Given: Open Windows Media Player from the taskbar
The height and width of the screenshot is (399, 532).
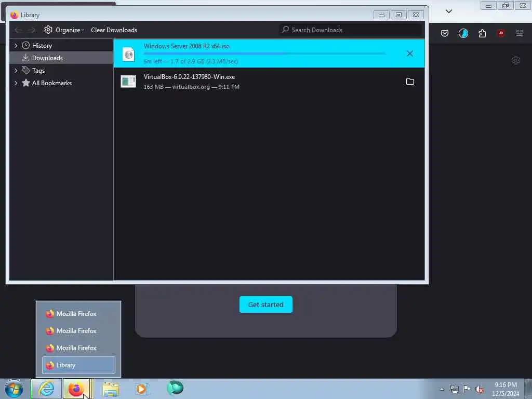Looking at the screenshot, I should (x=141, y=389).
